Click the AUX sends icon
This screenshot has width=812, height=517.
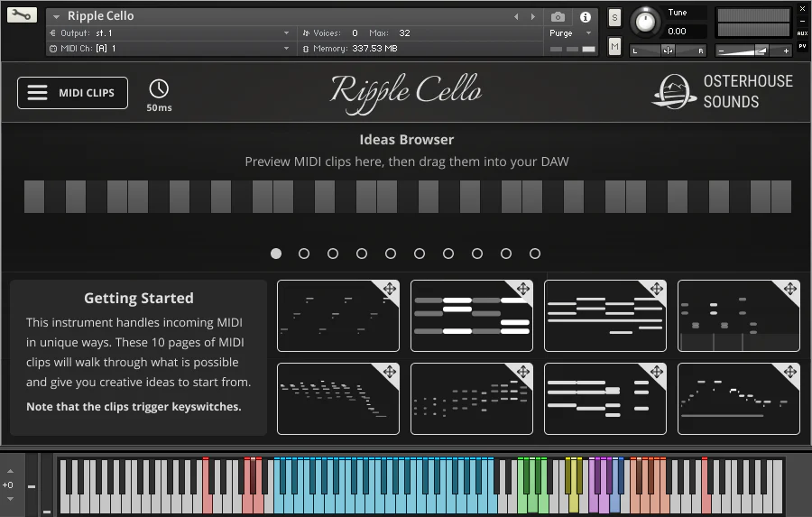click(x=802, y=33)
